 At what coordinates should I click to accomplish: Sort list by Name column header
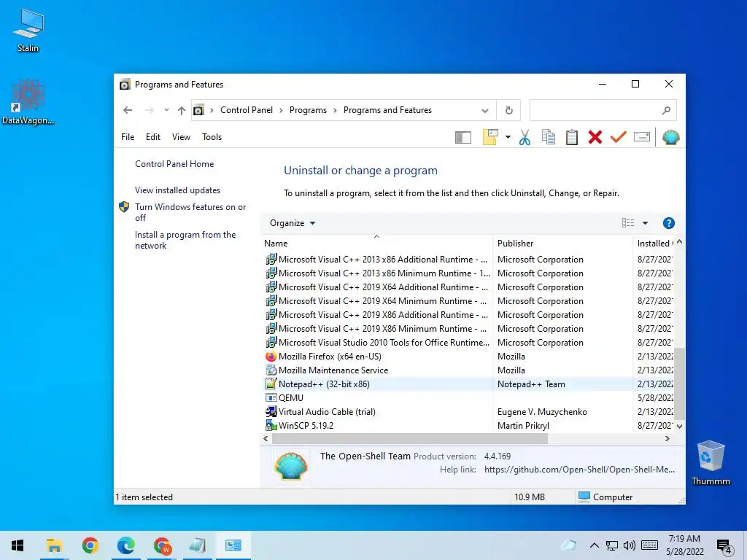pos(376,244)
